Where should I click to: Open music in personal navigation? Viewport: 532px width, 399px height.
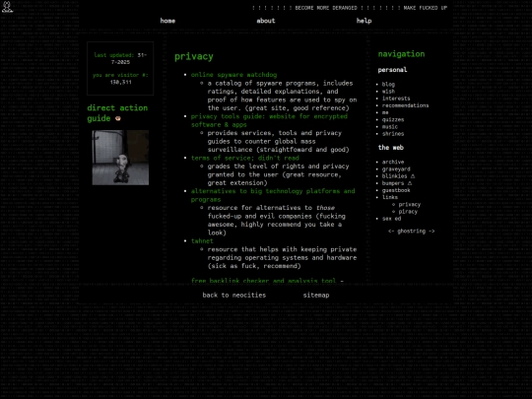[390, 126]
